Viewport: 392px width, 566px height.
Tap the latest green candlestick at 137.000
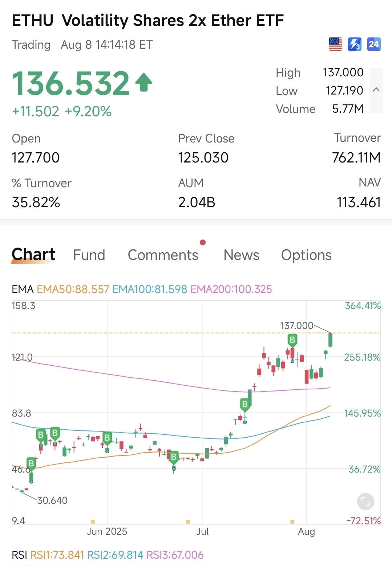click(x=331, y=340)
